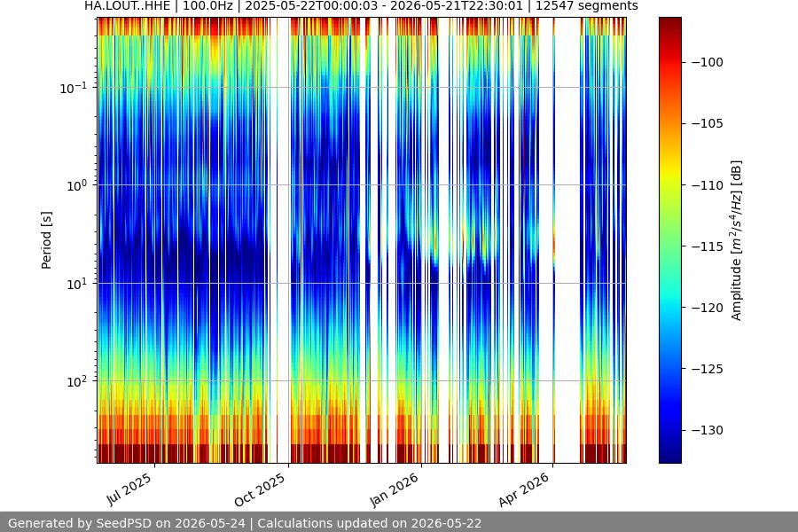Click the spectrogram data near July 2025
This screenshot has height=532, width=798.
(x=154, y=239)
